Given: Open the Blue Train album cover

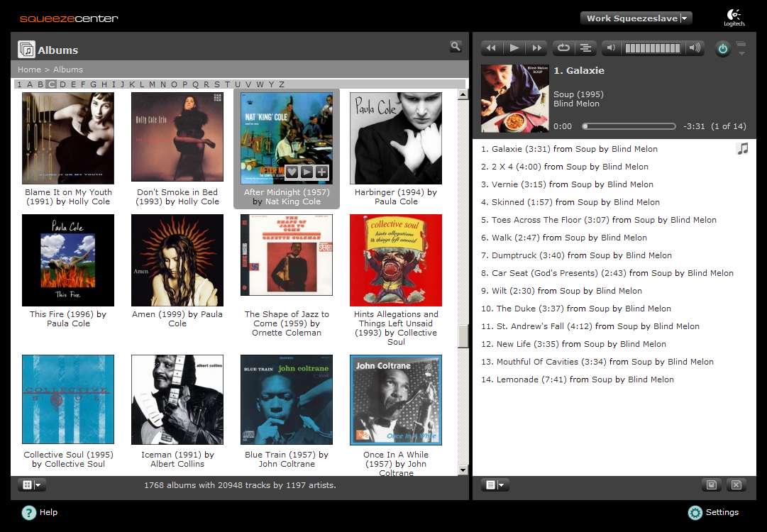Looking at the screenshot, I should (287, 400).
